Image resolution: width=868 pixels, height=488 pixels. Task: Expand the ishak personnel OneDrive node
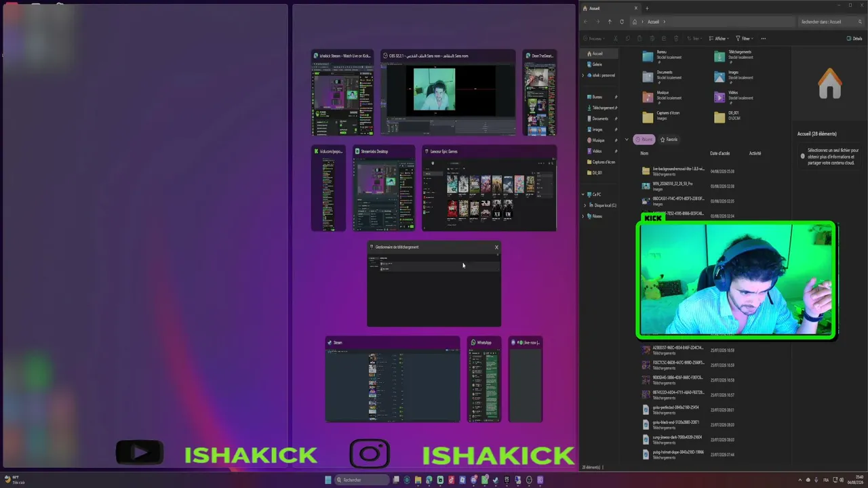tap(583, 75)
